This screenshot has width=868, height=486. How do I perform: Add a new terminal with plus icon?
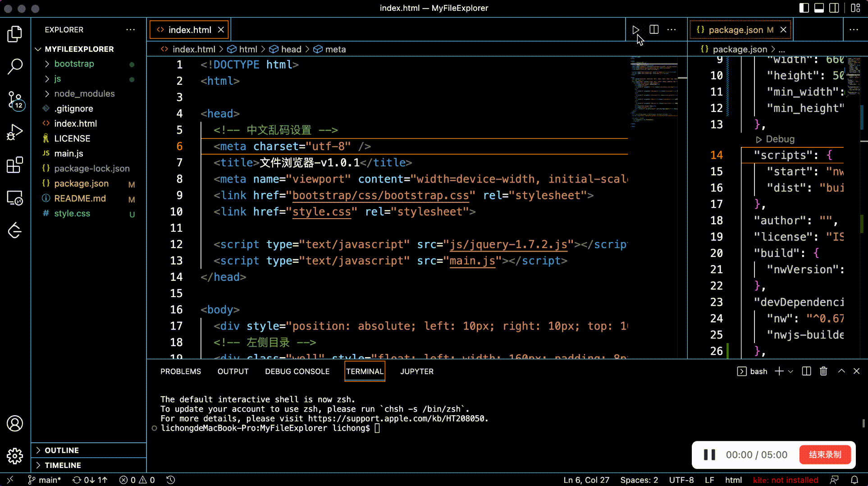point(779,371)
